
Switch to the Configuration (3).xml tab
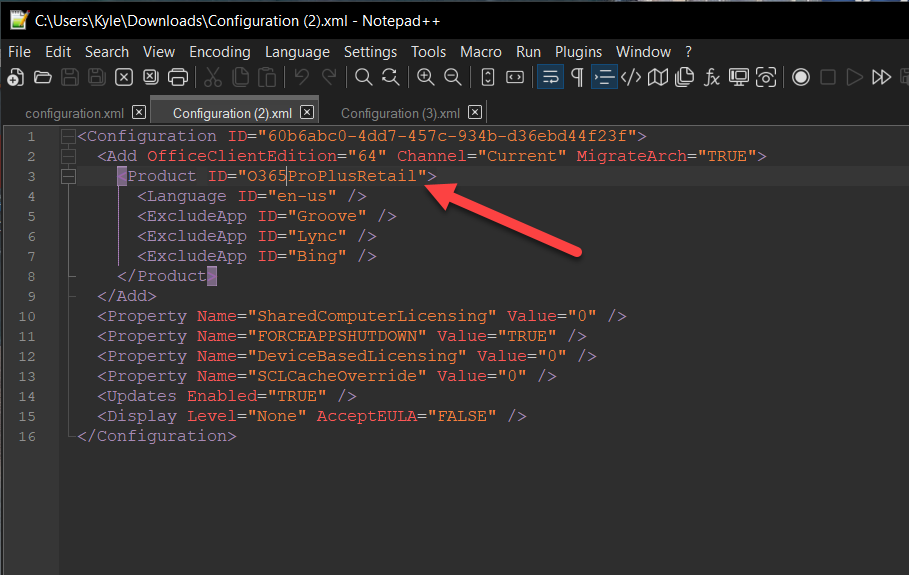(x=400, y=113)
